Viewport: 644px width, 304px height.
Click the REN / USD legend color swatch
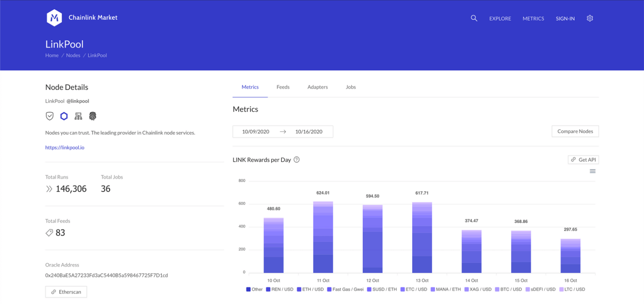[268, 289]
